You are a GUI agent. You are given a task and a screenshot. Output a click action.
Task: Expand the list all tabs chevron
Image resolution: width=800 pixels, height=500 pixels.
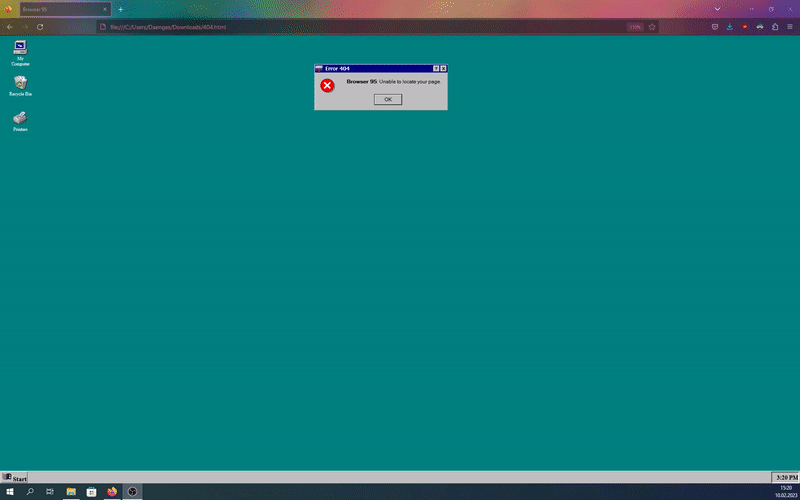(x=717, y=9)
